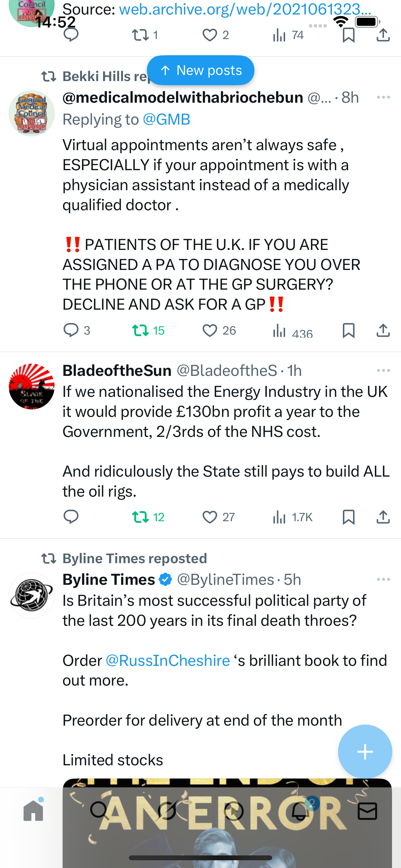Image resolution: width=401 pixels, height=868 pixels.
Task: Open more options on BladeoftheSun post
Action: [x=383, y=371]
